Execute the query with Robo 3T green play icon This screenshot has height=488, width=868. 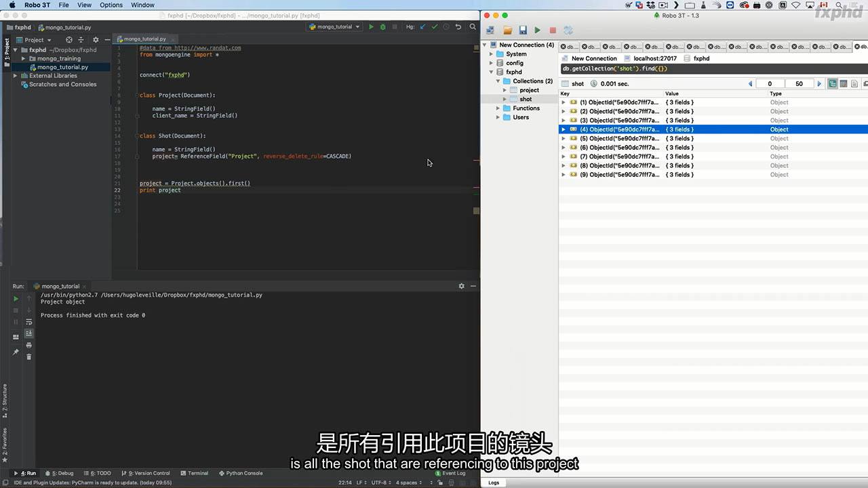[x=538, y=30]
